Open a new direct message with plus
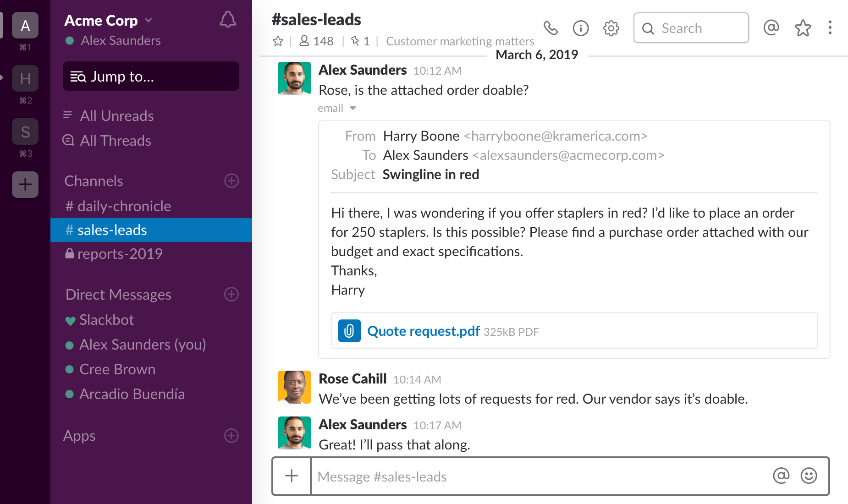Screen dimensions: 848x504 pos(231,294)
